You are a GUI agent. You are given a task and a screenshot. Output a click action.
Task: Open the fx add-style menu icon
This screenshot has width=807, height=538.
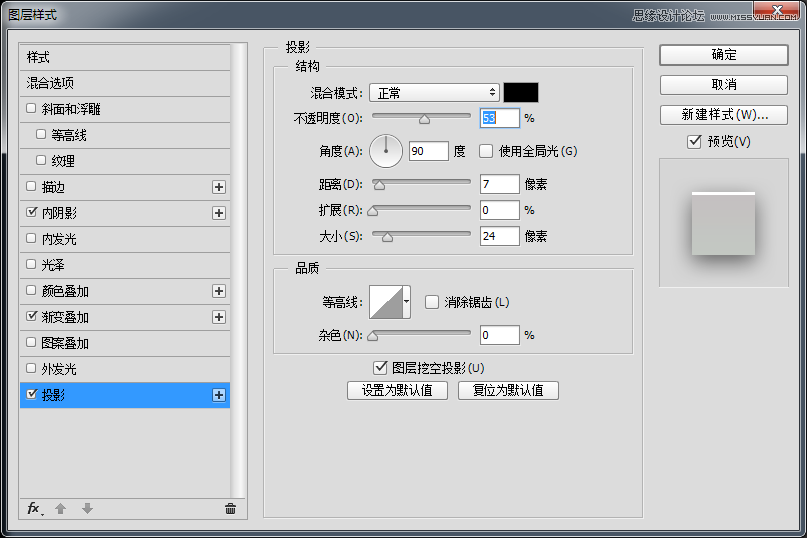coord(34,509)
